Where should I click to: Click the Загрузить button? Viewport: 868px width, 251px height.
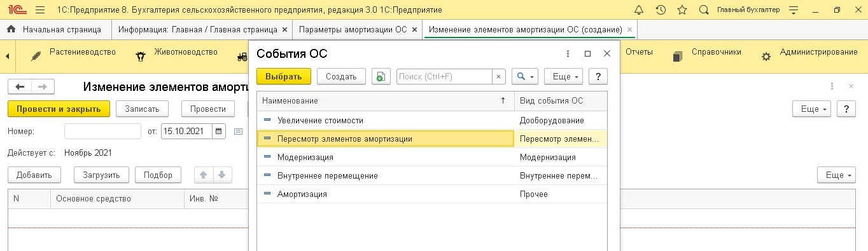tap(101, 175)
